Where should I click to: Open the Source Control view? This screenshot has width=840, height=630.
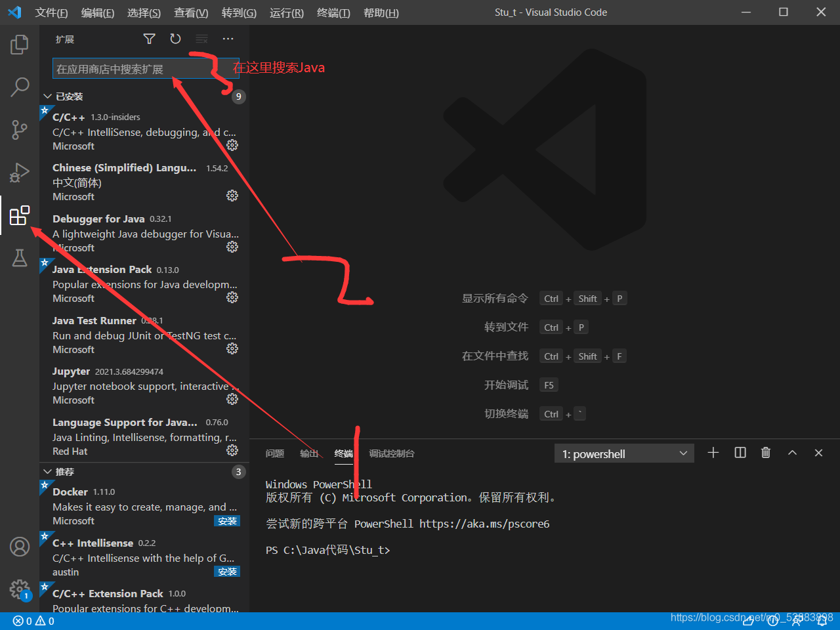click(20, 129)
